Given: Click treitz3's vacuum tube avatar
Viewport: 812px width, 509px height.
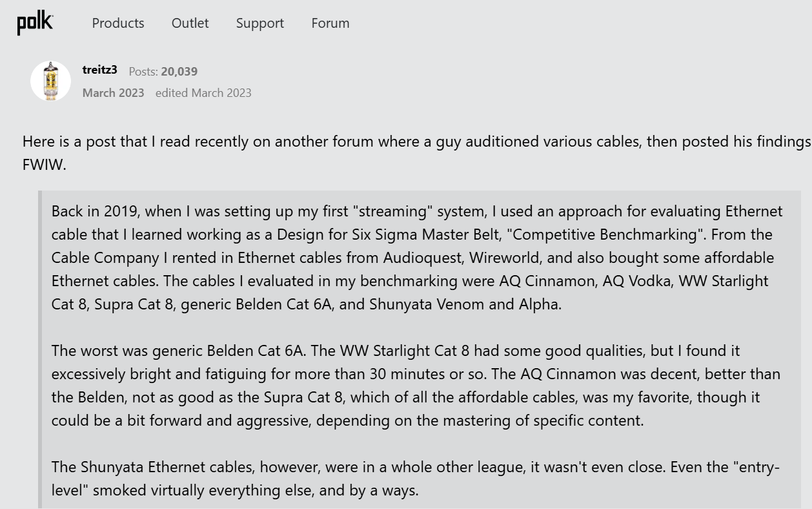Looking at the screenshot, I should tap(50, 81).
